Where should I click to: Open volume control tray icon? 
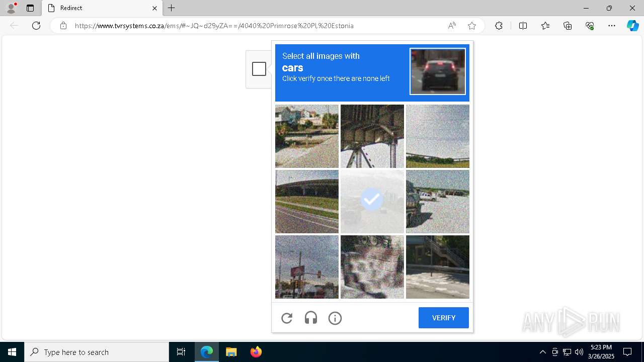click(579, 352)
